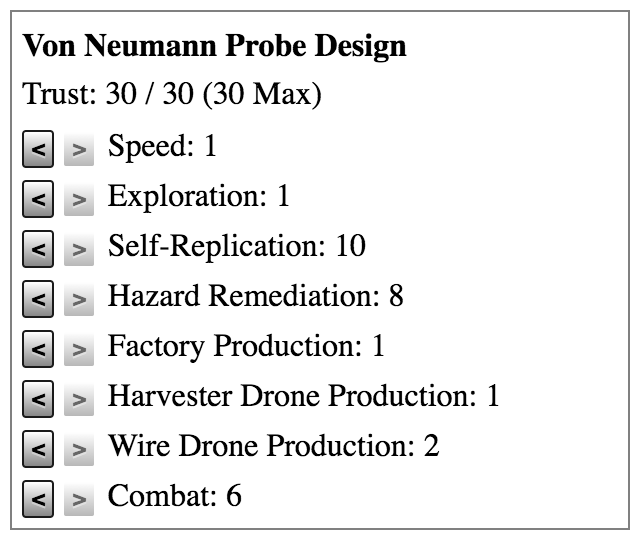Click the Trust 30 / 30 counter text
The height and width of the screenshot is (542, 642).
click(171, 96)
